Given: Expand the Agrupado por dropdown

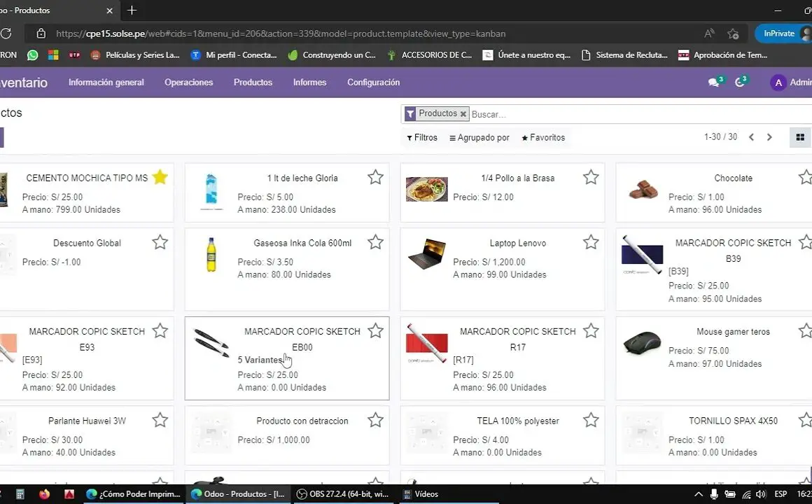Looking at the screenshot, I should click(479, 138).
